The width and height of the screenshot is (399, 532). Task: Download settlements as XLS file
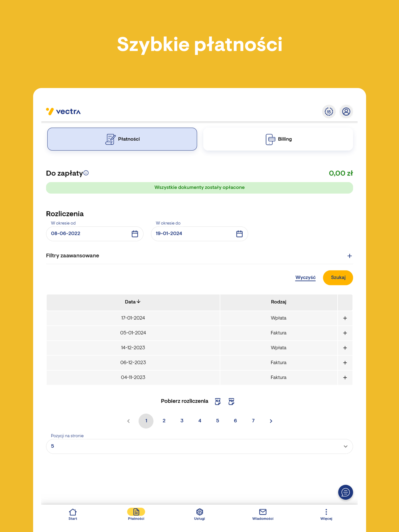218,401
